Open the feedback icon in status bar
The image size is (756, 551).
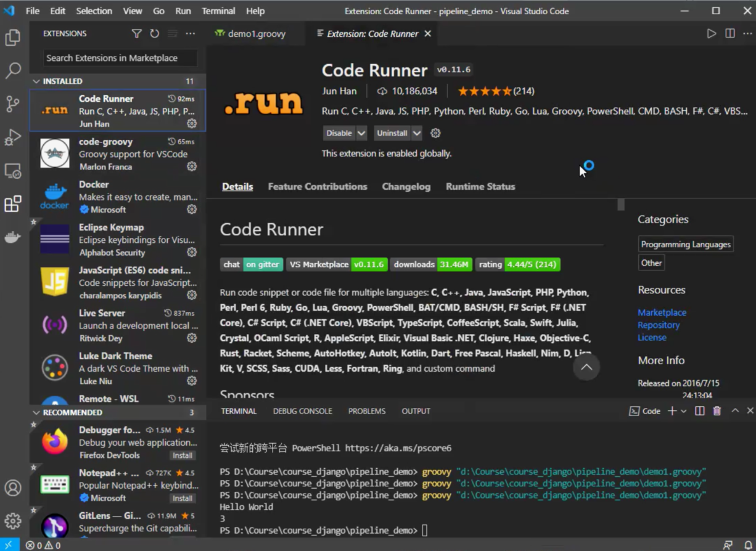pos(728,545)
